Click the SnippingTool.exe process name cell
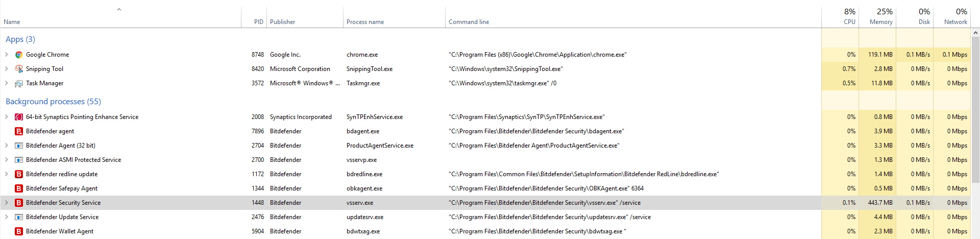Screen dimensions: 980x239 [x=370, y=69]
